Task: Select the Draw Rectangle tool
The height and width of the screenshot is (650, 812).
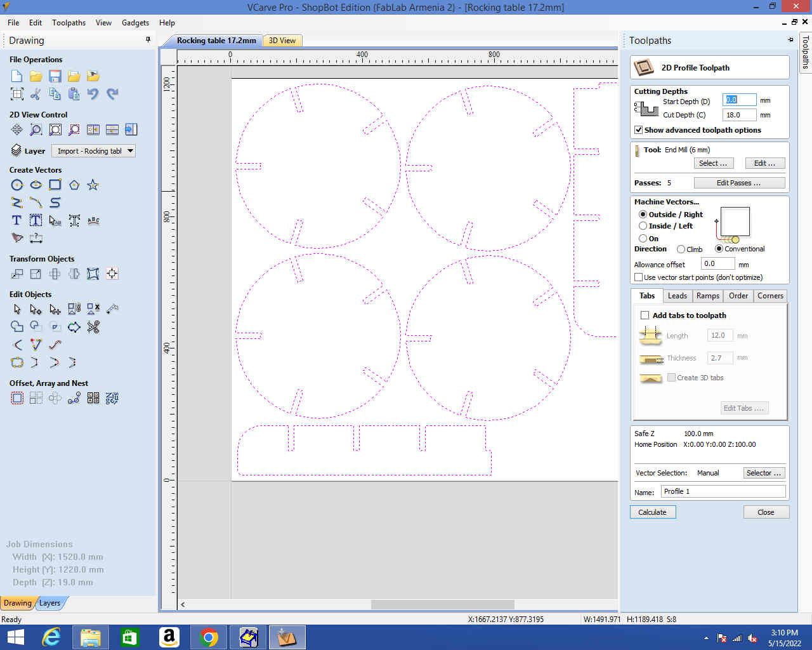Action: pyautogui.click(x=55, y=185)
